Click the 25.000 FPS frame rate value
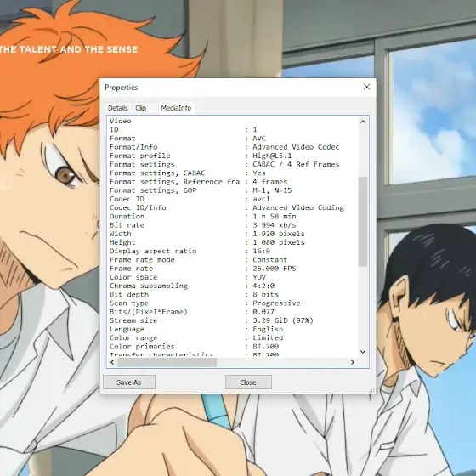The width and height of the screenshot is (476, 476). [275, 269]
